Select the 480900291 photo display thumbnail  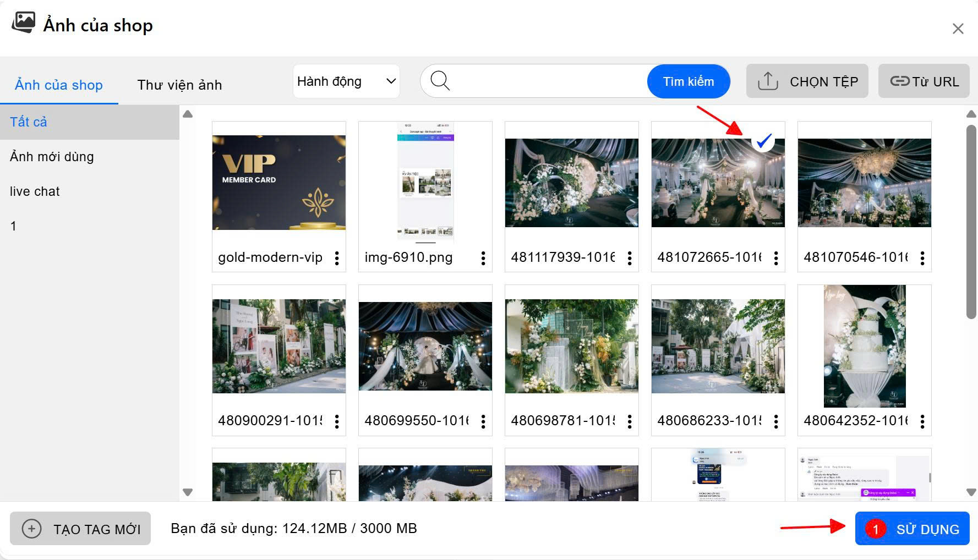279,346
